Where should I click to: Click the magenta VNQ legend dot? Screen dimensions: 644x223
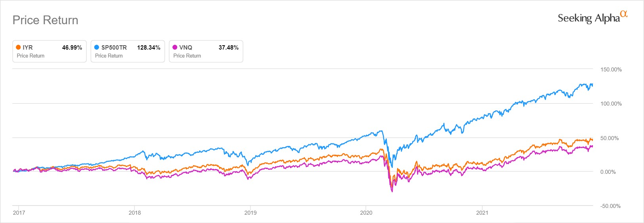pyautogui.click(x=175, y=47)
